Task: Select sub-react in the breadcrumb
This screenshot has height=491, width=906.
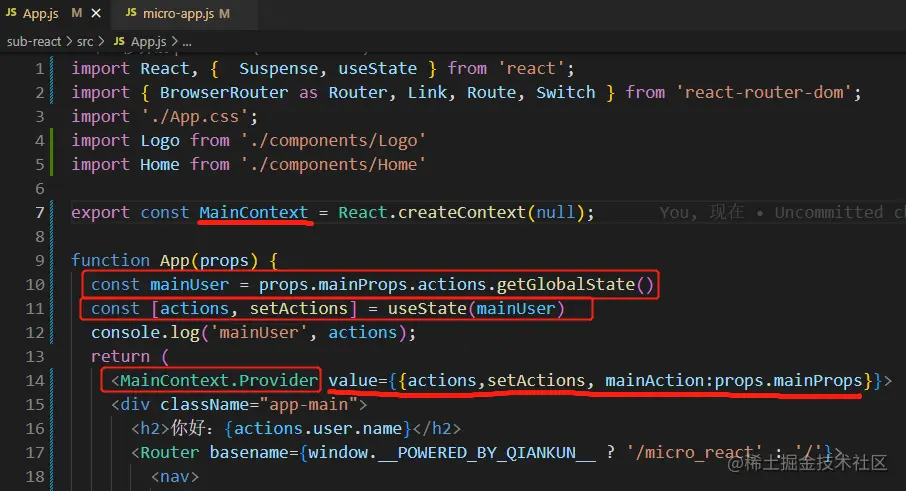Action: (34, 42)
